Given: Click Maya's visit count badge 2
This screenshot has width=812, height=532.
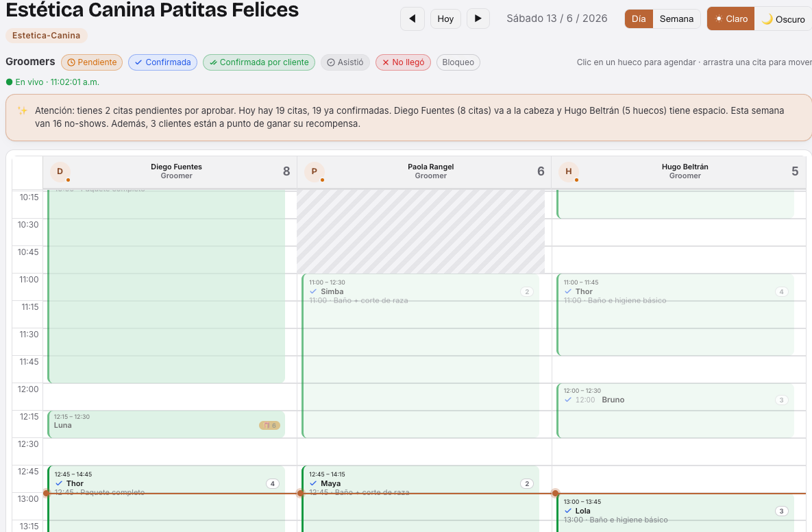Looking at the screenshot, I should click(527, 484).
